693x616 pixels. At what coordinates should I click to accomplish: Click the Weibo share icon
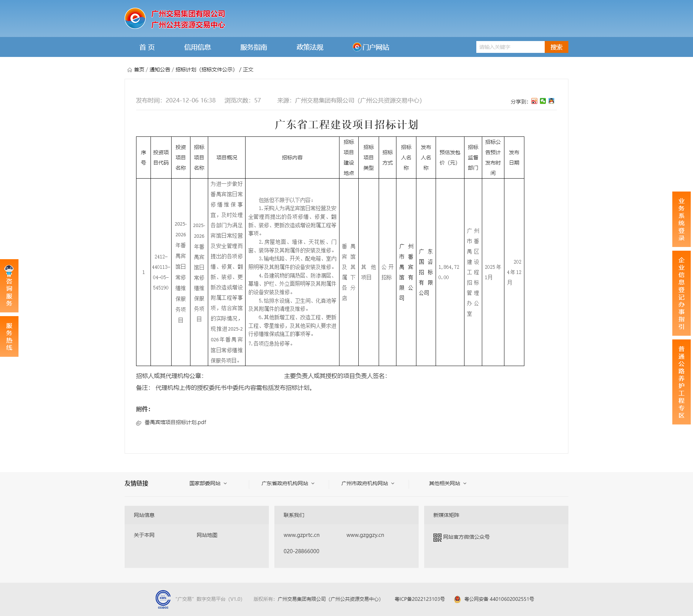534,101
